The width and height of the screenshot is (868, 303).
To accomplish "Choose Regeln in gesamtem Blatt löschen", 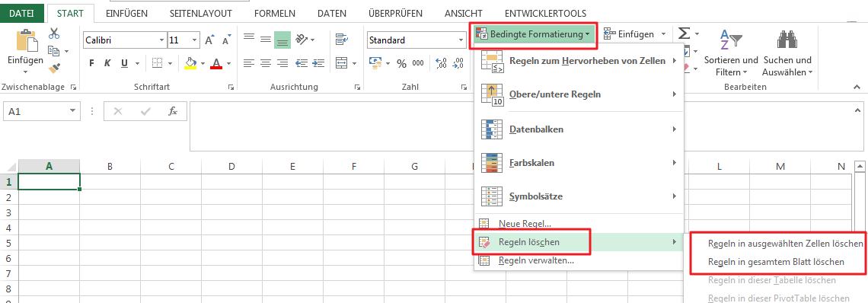I will (x=776, y=261).
